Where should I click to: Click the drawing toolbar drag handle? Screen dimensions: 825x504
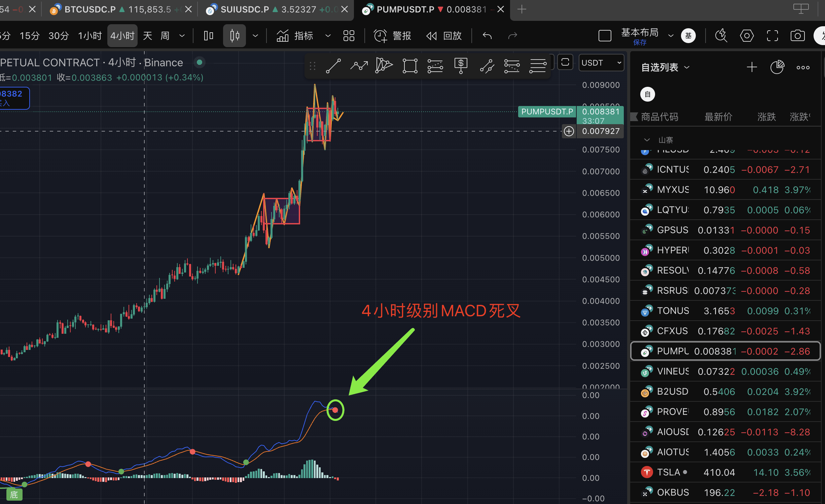coord(313,66)
